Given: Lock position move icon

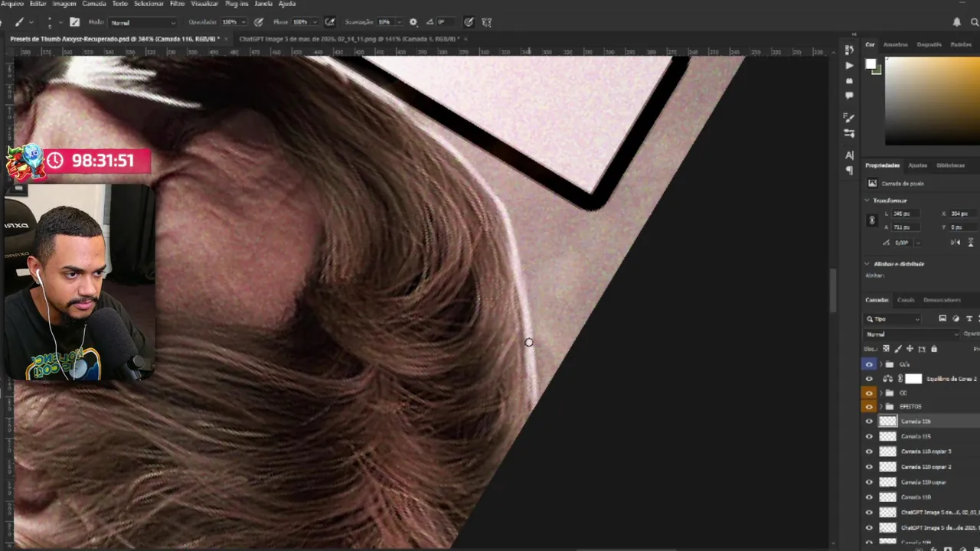Looking at the screenshot, I should coord(910,349).
